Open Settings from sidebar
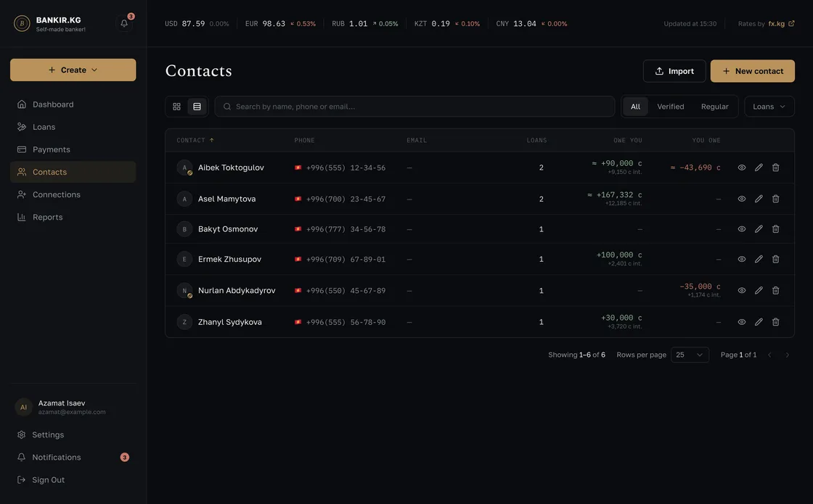Viewport: 813px width, 504px height. click(x=73, y=434)
